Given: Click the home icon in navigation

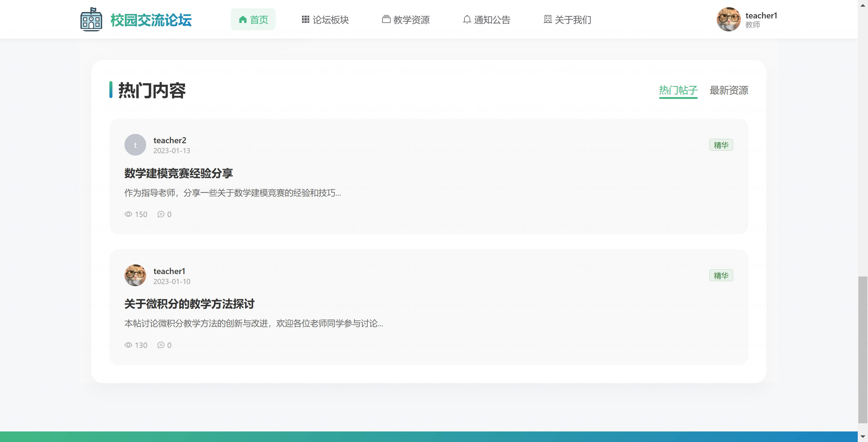Looking at the screenshot, I should pos(243,20).
